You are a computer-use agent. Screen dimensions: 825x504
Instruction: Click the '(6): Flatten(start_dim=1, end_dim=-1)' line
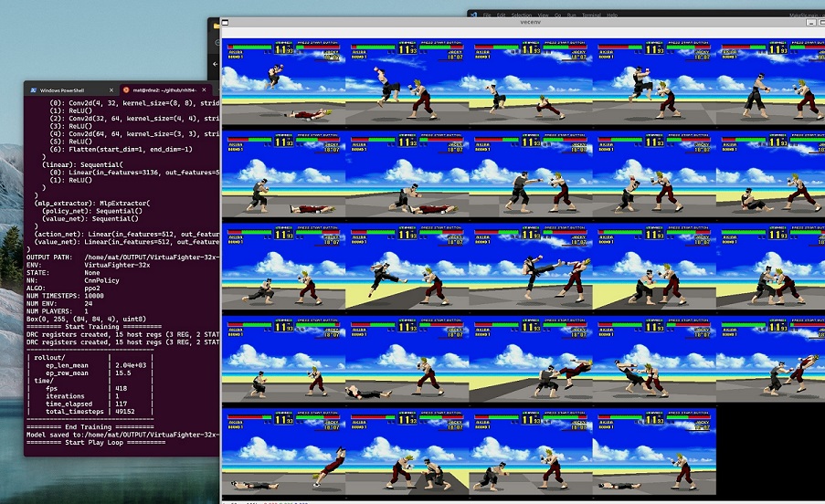121,149
